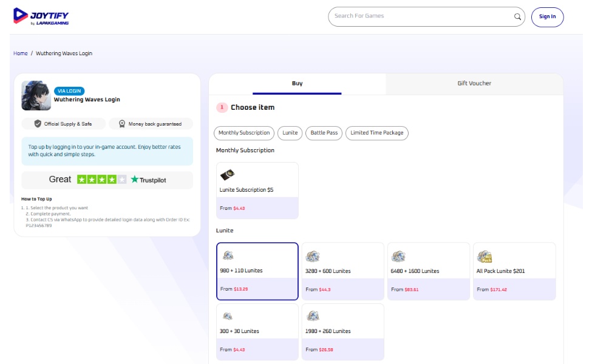The height and width of the screenshot is (364, 592).
Task: Click the Wuthering Waves Login breadcrumb
Action: (64, 53)
